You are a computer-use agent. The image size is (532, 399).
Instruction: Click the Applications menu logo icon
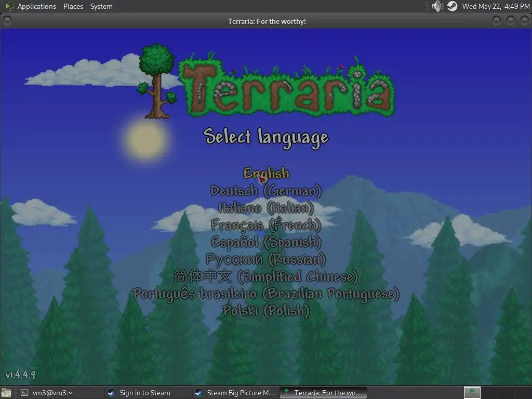pyautogui.click(x=9, y=6)
